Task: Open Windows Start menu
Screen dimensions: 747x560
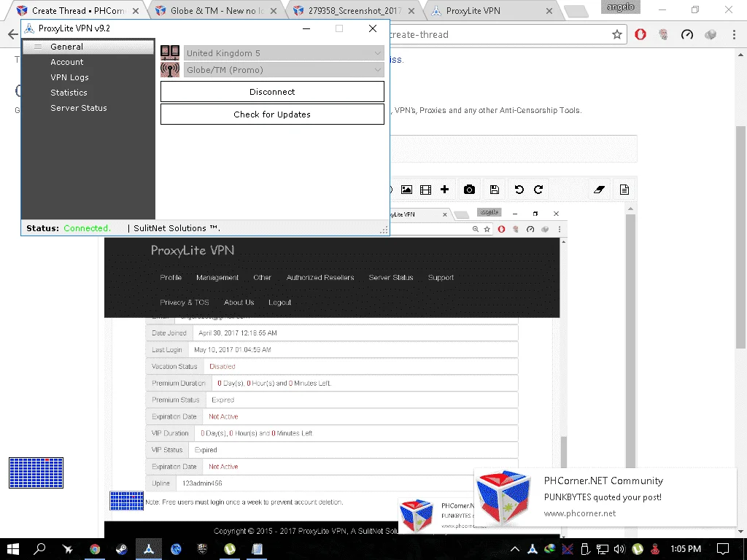Action: [13, 549]
